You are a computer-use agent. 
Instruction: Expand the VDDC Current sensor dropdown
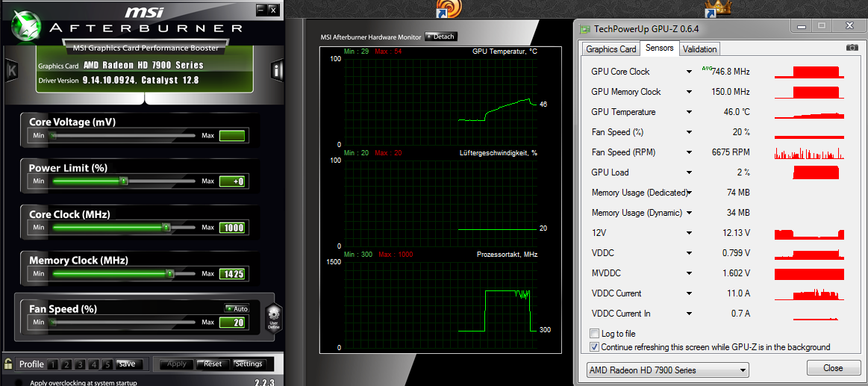(x=689, y=293)
